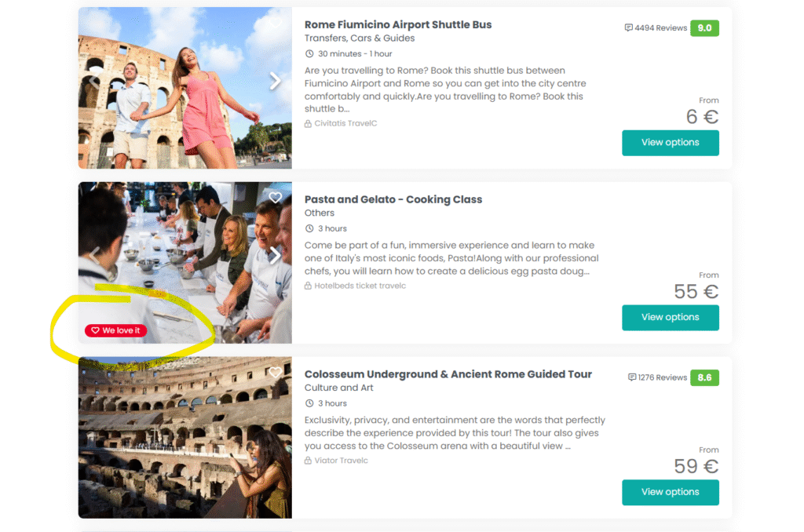View options for the 59 € Colosseum tour
804x532 pixels.
[671, 492]
